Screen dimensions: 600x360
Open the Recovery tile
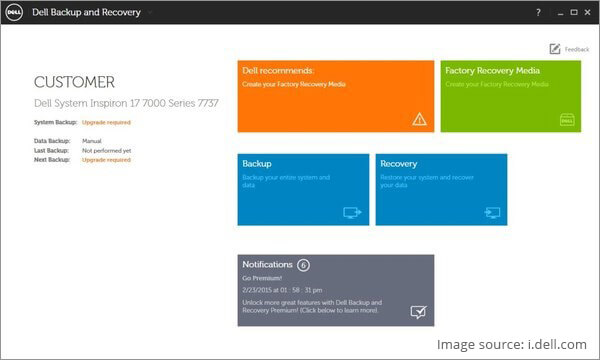(x=441, y=189)
